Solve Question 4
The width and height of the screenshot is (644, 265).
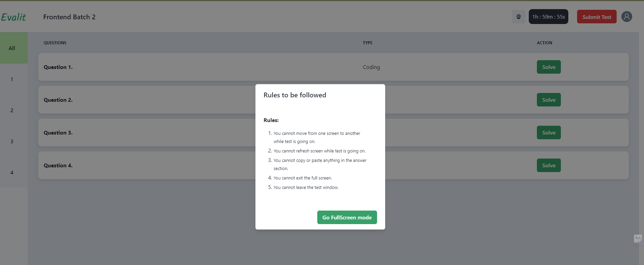(549, 165)
